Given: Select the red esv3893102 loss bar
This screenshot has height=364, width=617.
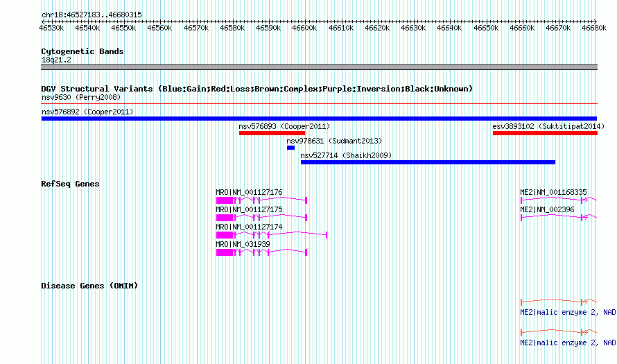Looking at the screenshot, I should (545, 133).
